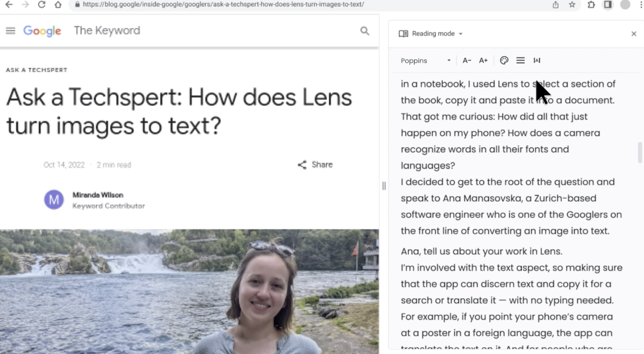Open the extensions puzzle icon
Viewport: 644px width, 354px height.
(591, 5)
